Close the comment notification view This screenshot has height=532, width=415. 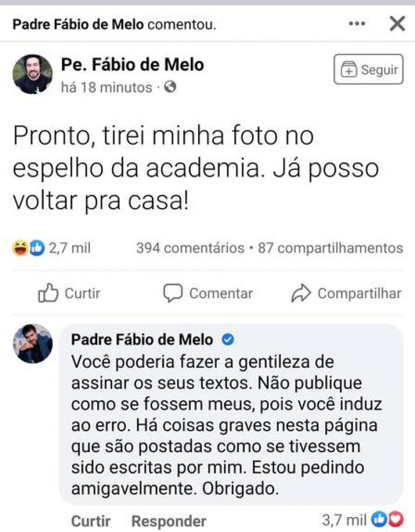(x=397, y=23)
